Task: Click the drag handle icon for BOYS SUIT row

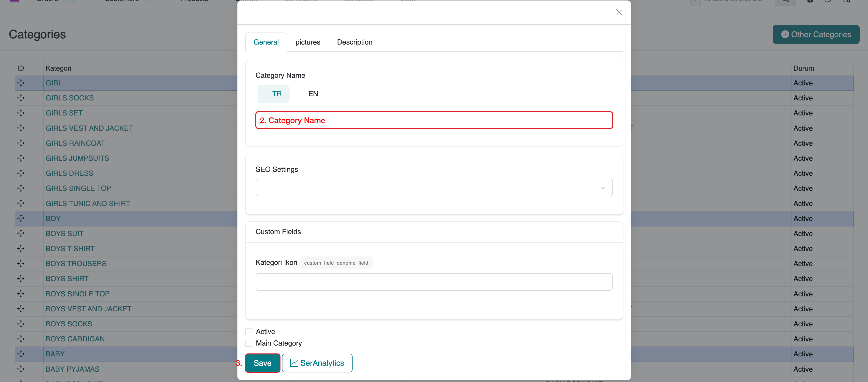Action: pos(21,233)
